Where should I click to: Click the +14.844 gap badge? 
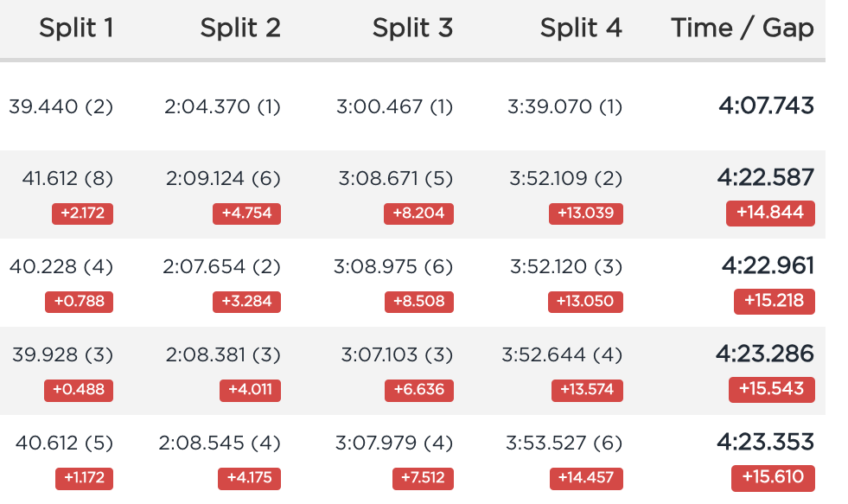770,213
